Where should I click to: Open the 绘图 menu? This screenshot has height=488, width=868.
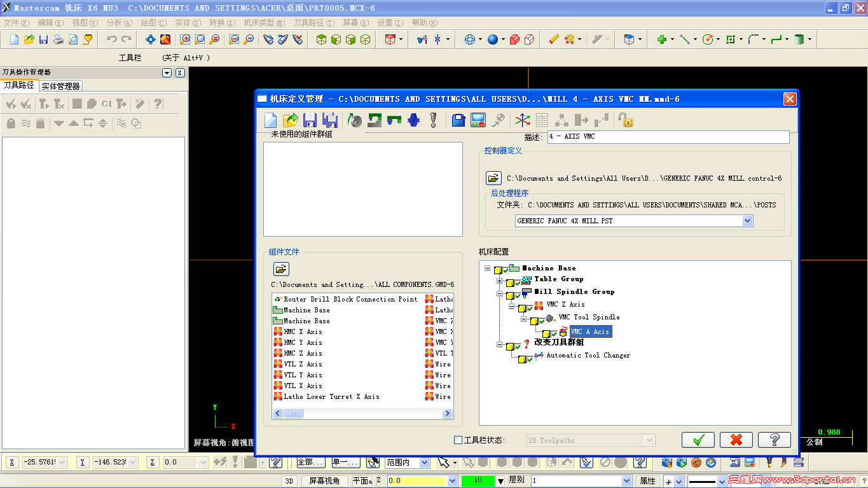[153, 22]
